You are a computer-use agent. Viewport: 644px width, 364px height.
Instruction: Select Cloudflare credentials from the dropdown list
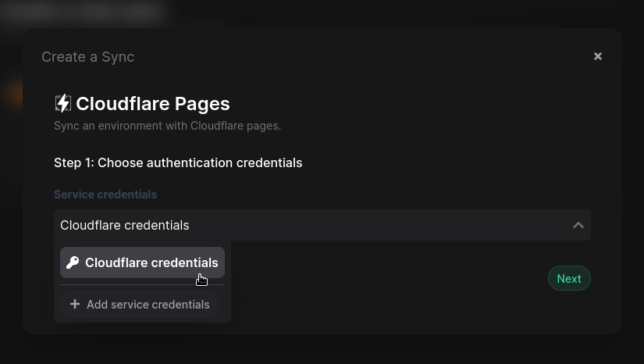151,262
